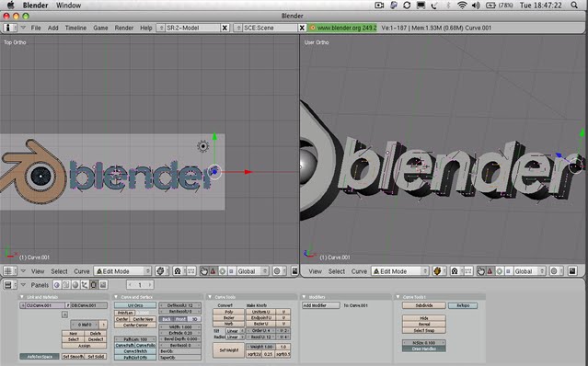This screenshot has height=366, width=588.
Task: Delete SCE:Scene with its X button
Action: 302,28
